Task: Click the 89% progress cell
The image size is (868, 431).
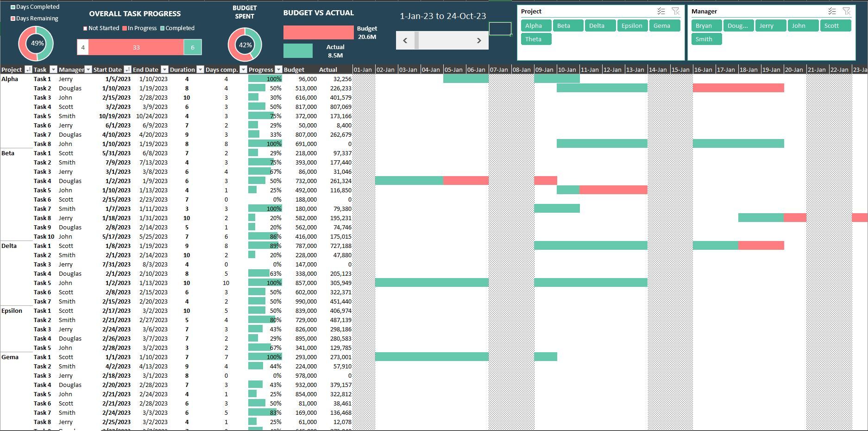Action: point(265,246)
